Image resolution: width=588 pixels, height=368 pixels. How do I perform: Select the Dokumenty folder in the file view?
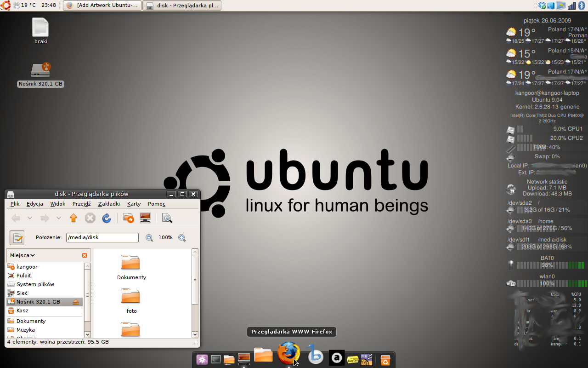click(131, 267)
